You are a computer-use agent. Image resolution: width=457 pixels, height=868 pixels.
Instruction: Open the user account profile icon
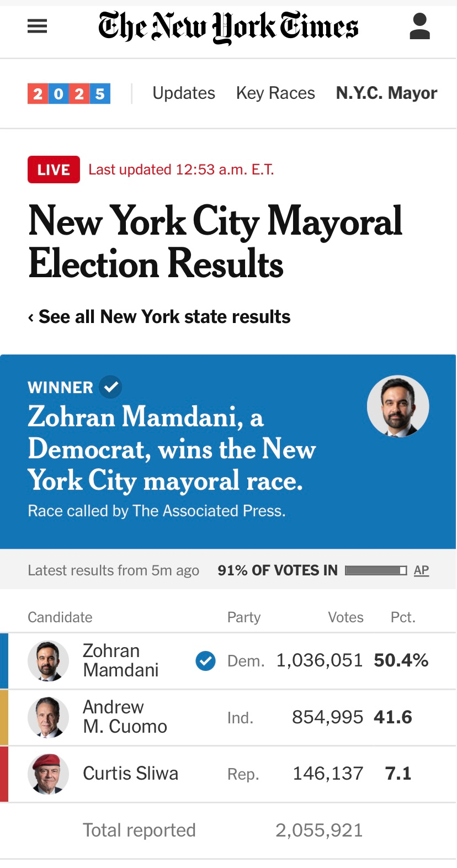(419, 27)
